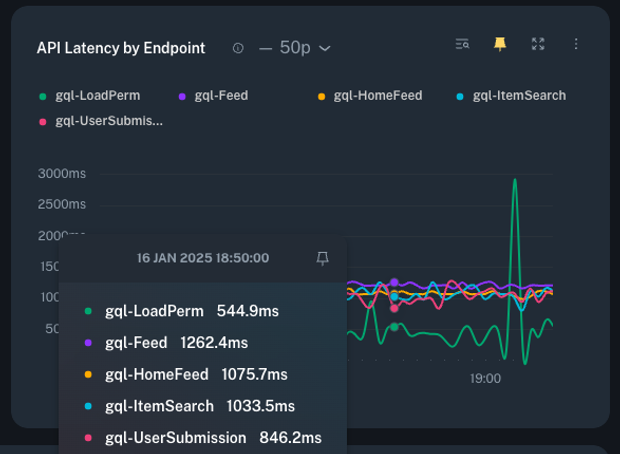Pin the tooltip using its pin icon
The height and width of the screenshot is (454, 620).
coord(322,258)
